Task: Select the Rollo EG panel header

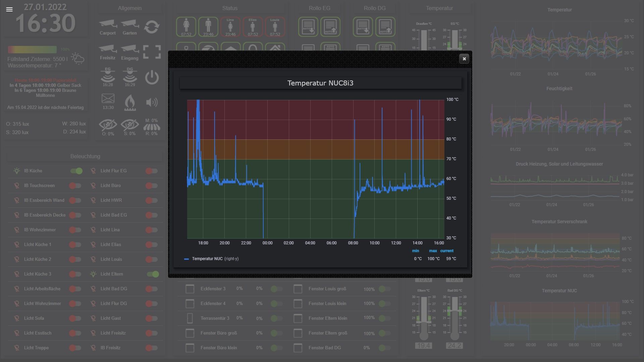Action: [319, 8]
